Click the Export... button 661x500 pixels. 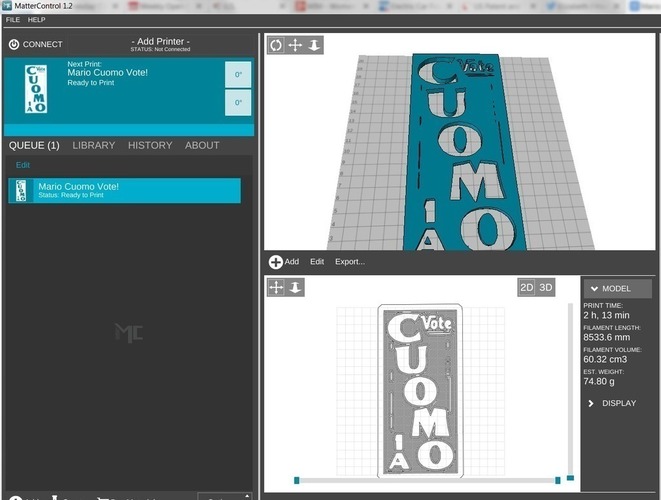350,262
